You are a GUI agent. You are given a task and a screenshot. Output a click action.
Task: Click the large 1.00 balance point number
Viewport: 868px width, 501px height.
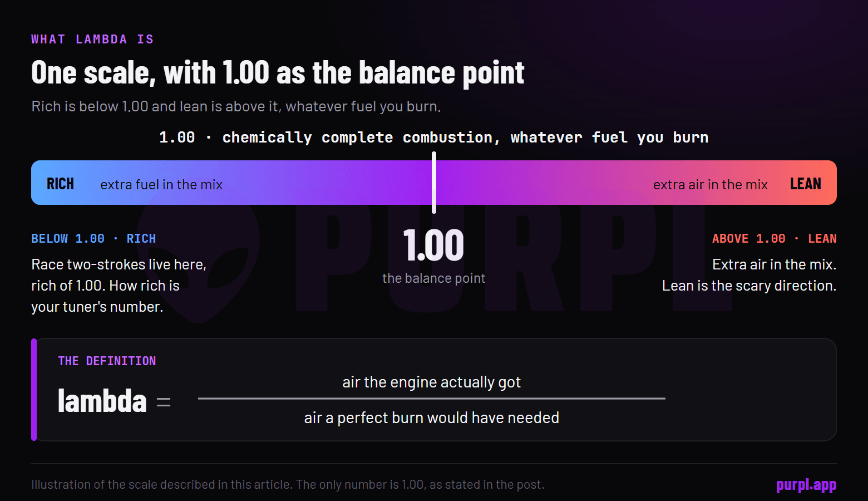pyautogui.click(x=434, y=245)
